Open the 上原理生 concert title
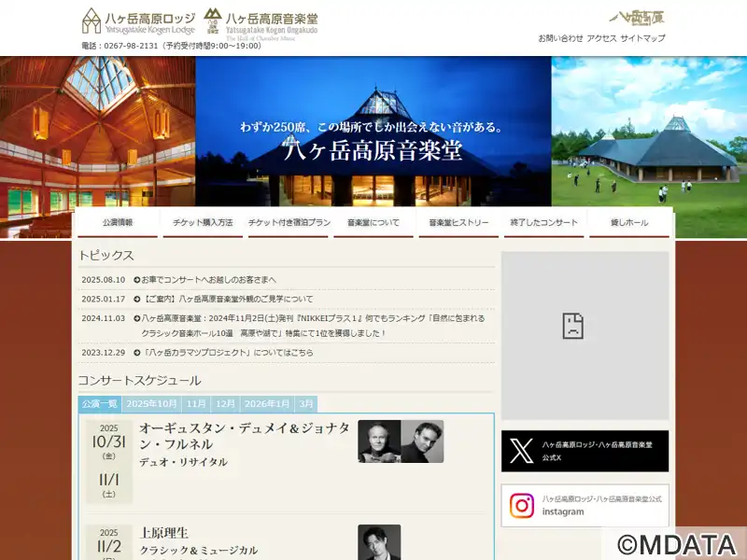The image size is (747, 560). point(163,533)
